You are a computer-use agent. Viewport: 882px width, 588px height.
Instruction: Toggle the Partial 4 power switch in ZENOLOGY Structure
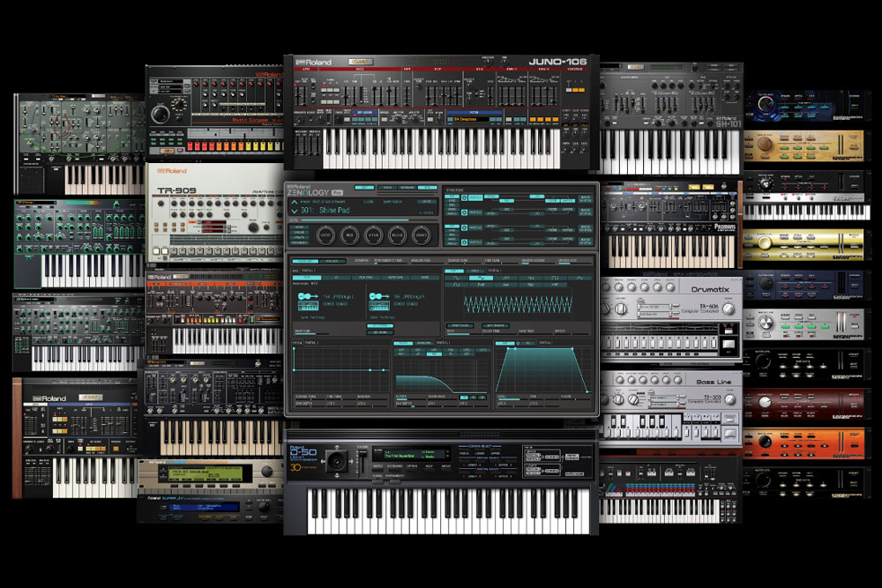tap(464, 242)
